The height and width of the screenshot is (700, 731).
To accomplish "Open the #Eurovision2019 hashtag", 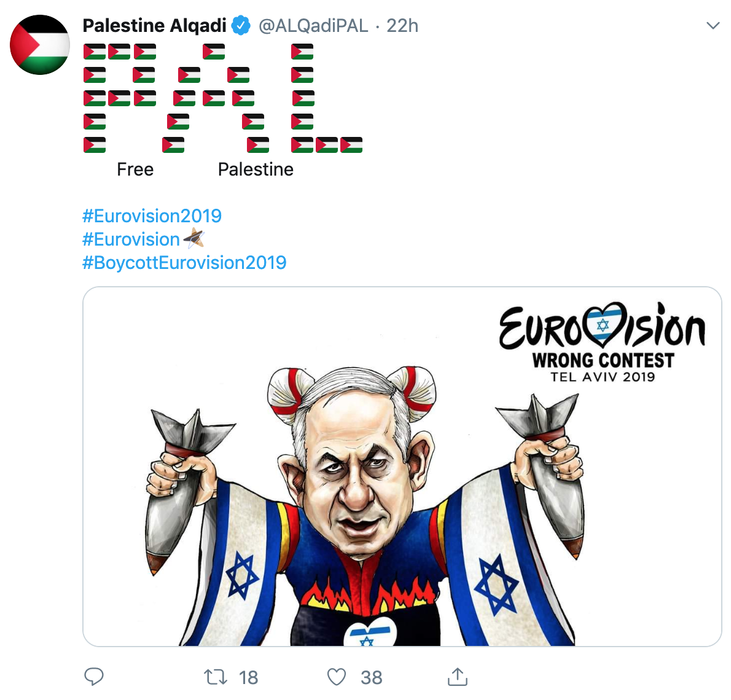I will [152, 216].
